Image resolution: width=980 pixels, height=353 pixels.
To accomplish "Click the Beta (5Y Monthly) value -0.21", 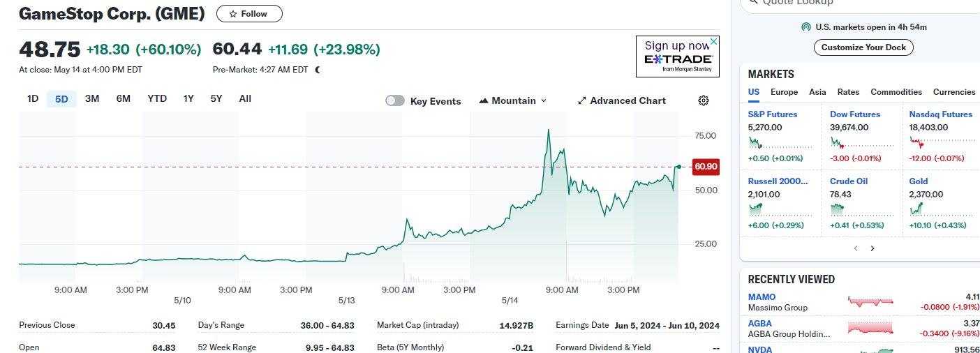I will pyautogui.click(x=522, y=347).
